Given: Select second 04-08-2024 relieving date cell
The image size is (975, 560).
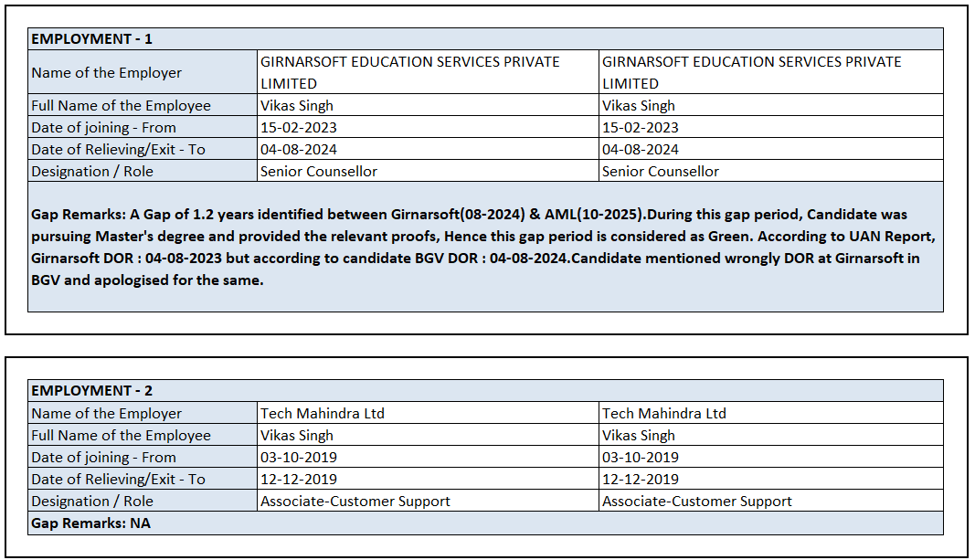Looking at the screenshot, I should 771,149.
